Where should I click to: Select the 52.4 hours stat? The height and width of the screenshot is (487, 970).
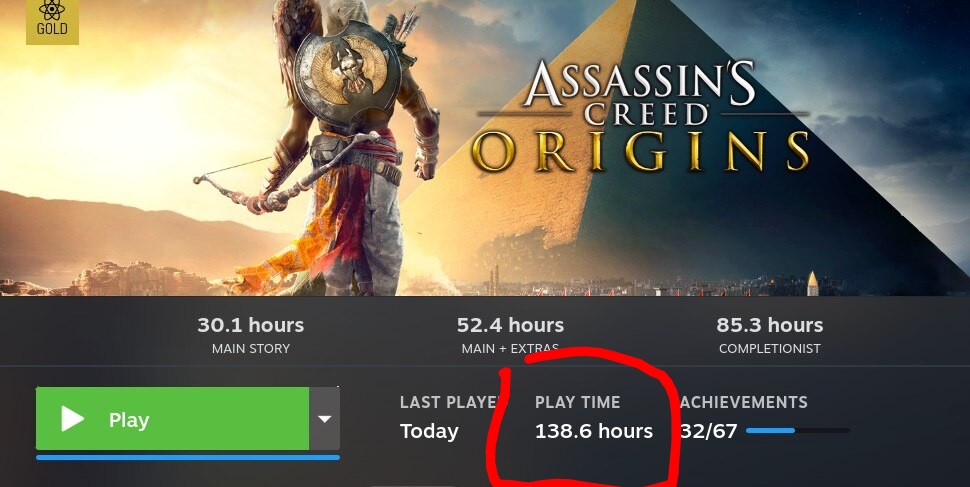pos(510,325)
